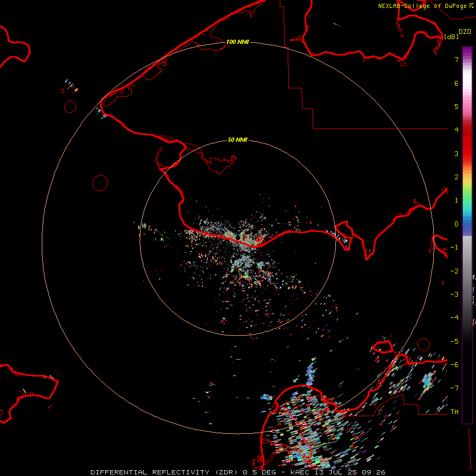Click the "1" tick label on the color scale

(x=456, y=200)
